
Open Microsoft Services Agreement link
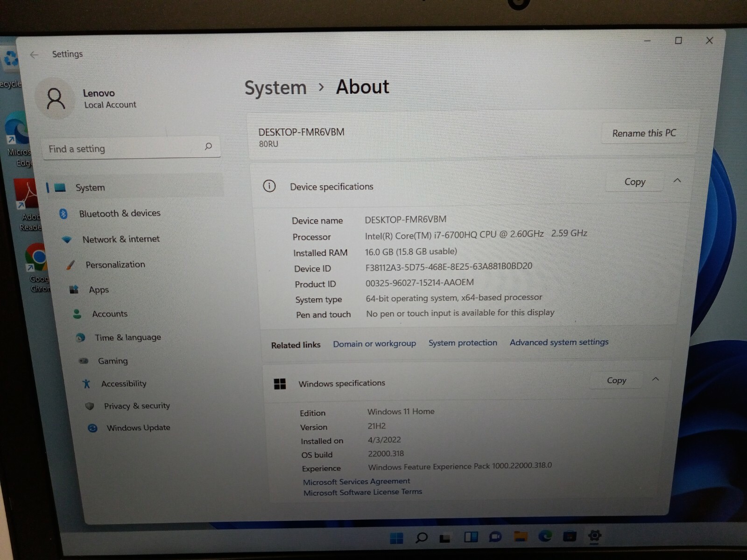coord(356,482)
